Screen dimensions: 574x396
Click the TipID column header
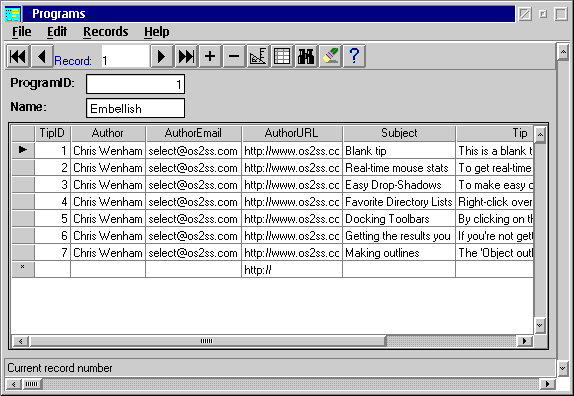click(x=52, y=133)
